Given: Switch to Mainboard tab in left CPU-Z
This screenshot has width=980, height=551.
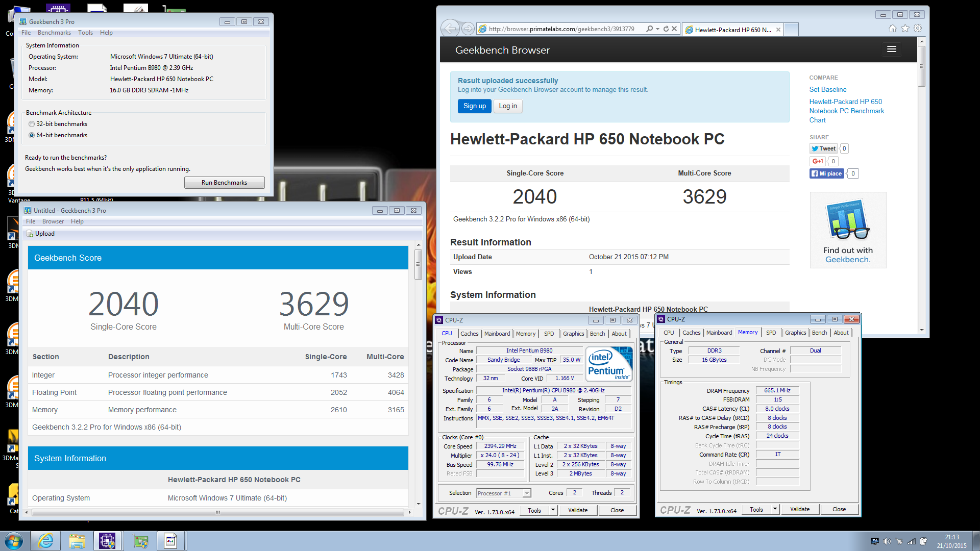Looking at the screenshot, I should (497, 334).
